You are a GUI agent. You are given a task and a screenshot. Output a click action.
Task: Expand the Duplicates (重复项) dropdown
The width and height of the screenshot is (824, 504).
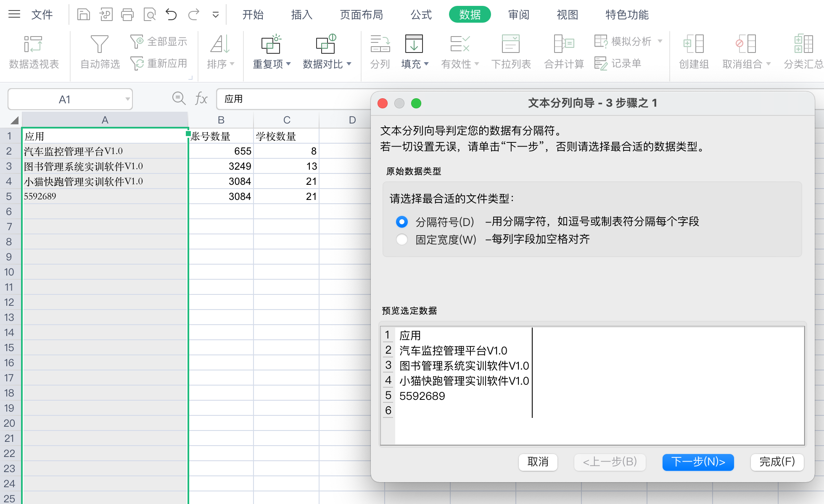288,64
